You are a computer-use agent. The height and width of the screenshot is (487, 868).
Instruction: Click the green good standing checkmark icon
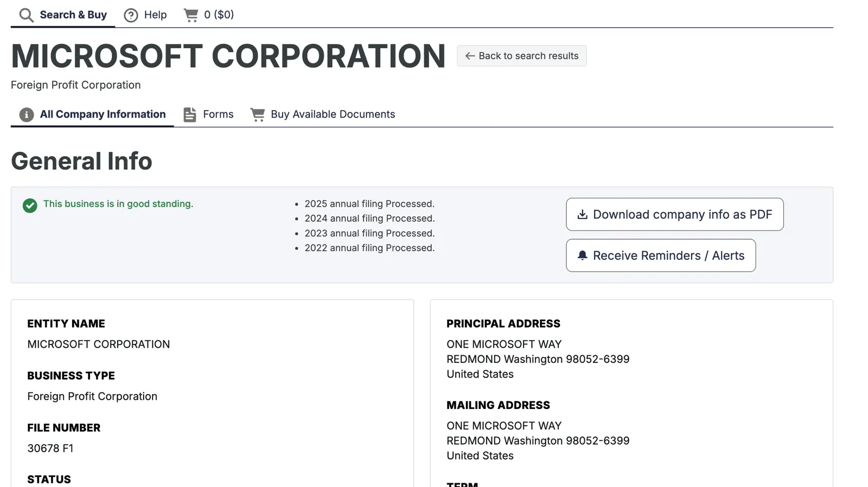click(x=30, y=206)
